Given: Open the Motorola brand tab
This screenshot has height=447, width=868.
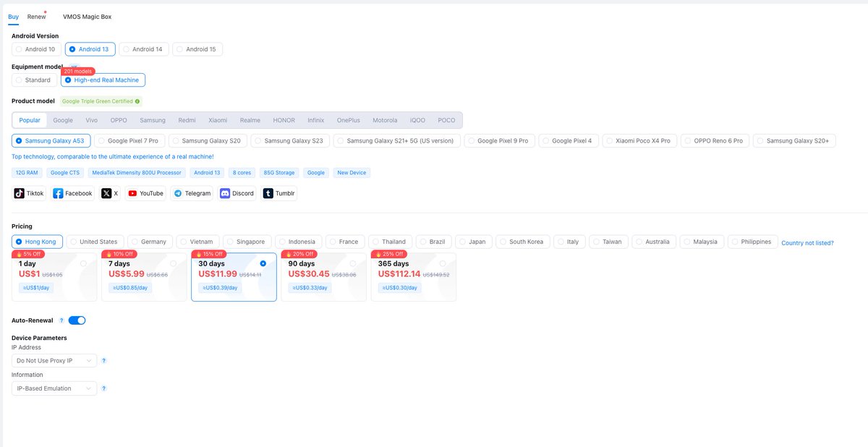Looking at the screenshot, I should (x=385, y=120).
